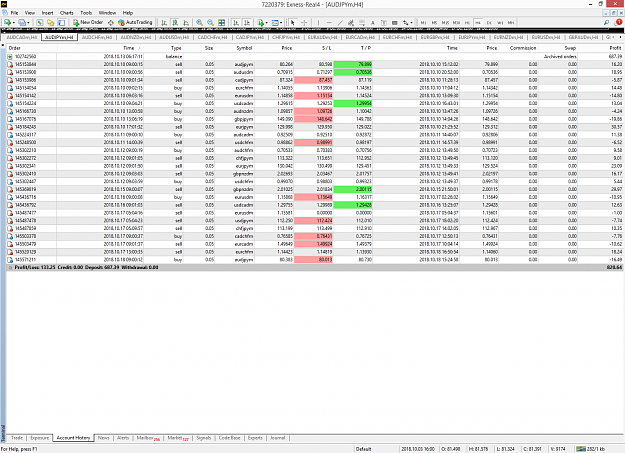
Task: Select the Fibonacci Retracement tool
Action: tap(362, 23)
